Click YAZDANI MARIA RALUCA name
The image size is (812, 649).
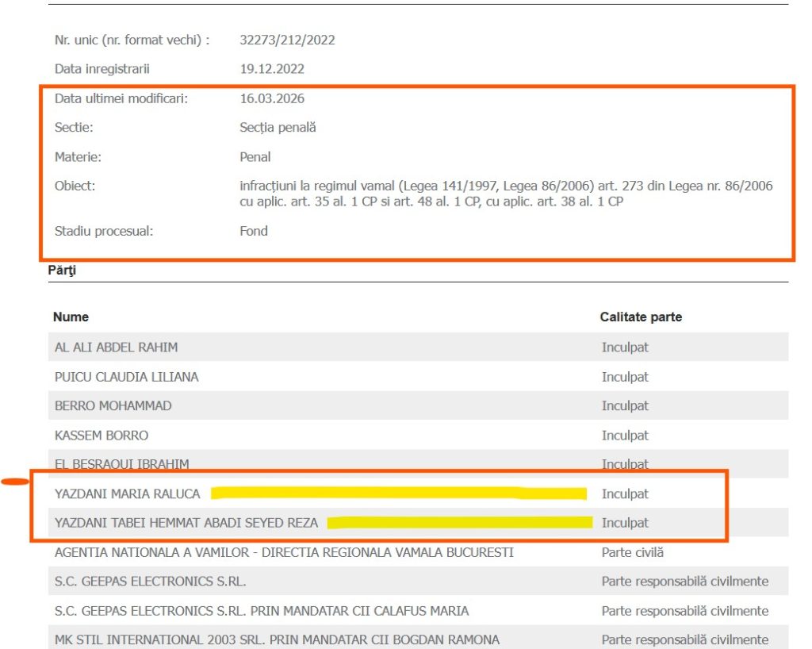(128, 493)
